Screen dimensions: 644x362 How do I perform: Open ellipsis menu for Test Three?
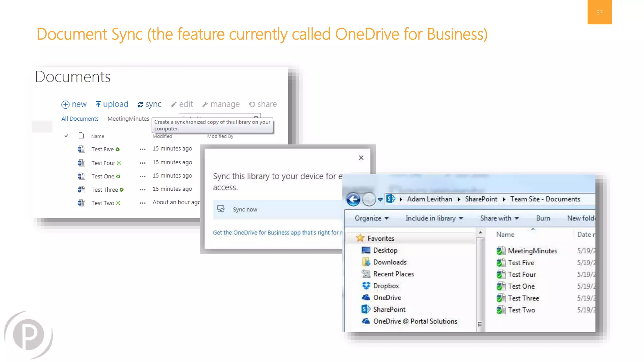coord(142,190)
